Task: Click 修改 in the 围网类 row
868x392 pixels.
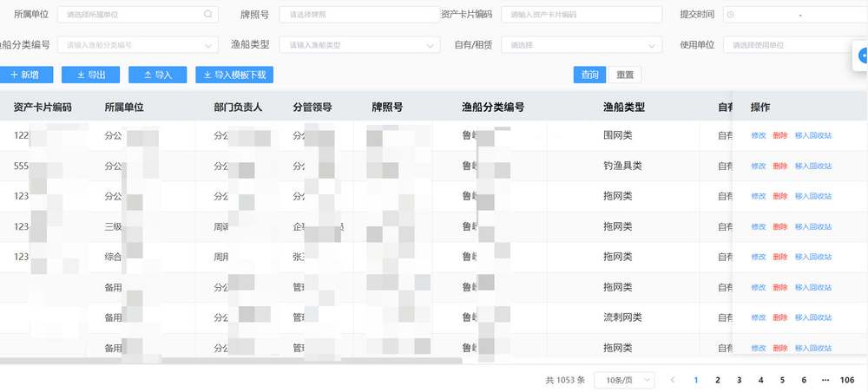Action: point(759,135)
